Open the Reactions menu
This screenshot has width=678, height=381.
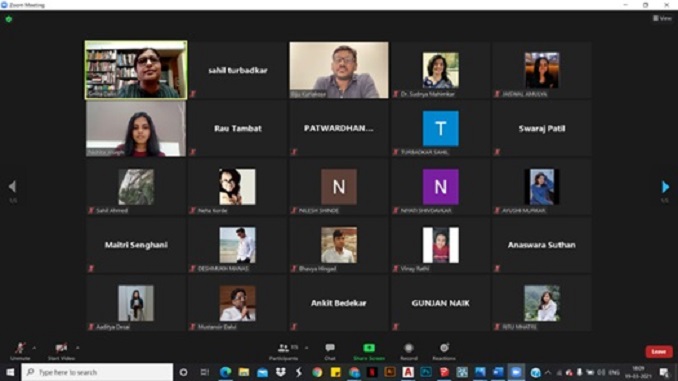coord(444,351)
